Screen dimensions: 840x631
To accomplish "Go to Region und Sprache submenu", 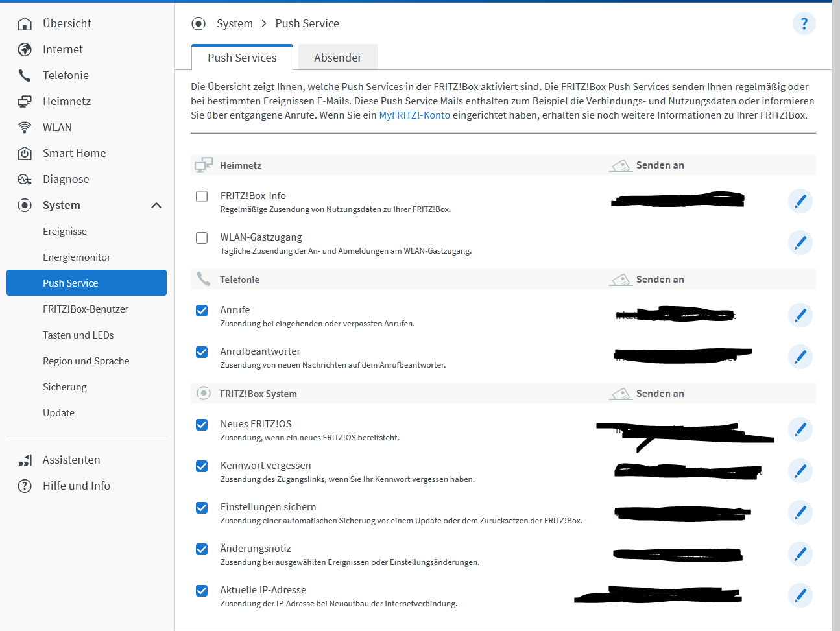I will [x=86, y=361].
